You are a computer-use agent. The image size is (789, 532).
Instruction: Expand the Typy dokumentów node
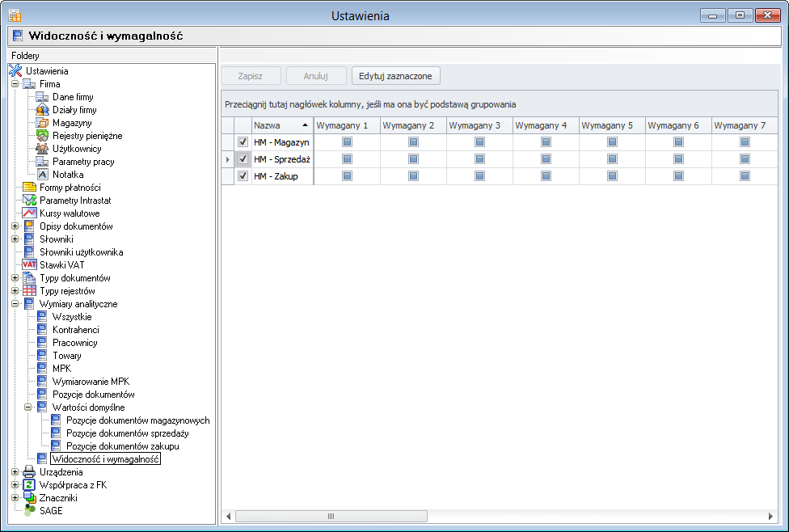[x=15, y=278]
